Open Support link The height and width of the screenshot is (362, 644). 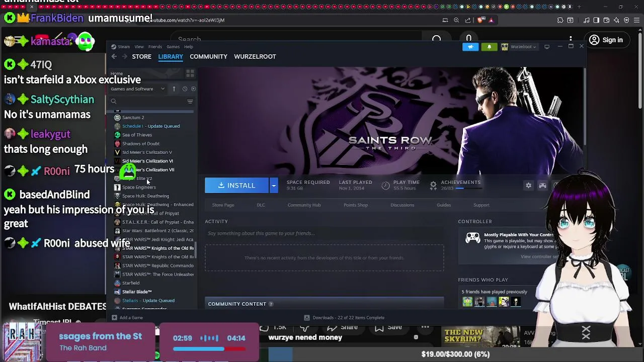click(481, 205)
